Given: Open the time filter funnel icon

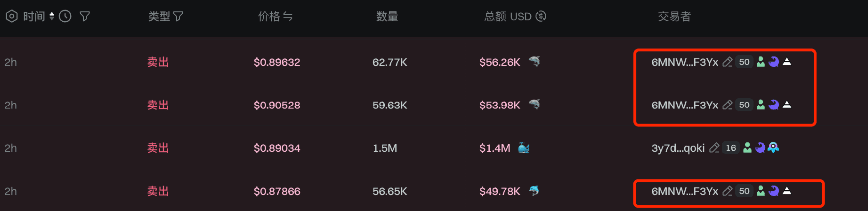Looking at the screenshot, I should coord(85,17).
